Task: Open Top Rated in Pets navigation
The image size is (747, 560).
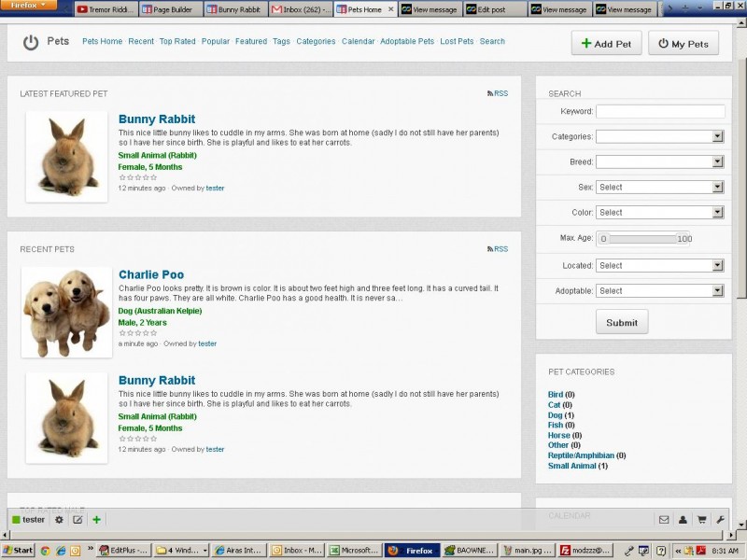Action: 177,41
